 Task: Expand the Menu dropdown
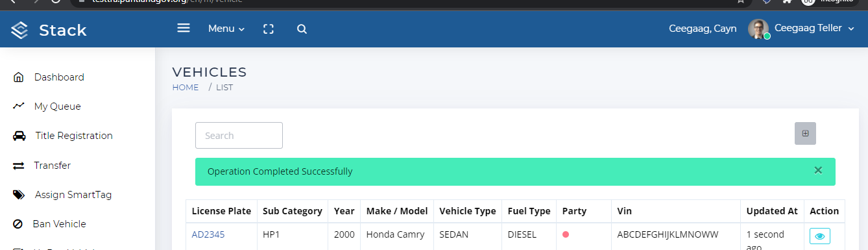(226, 29)
